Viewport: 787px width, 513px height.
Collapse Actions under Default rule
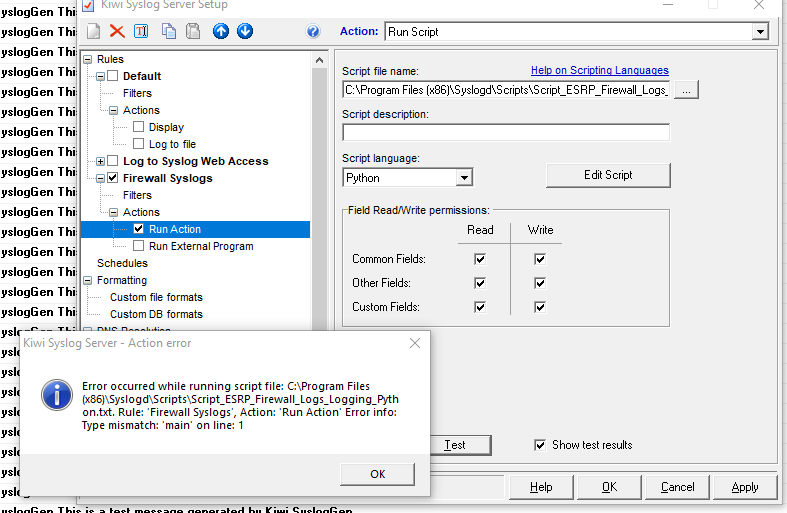tap(113, 110)
